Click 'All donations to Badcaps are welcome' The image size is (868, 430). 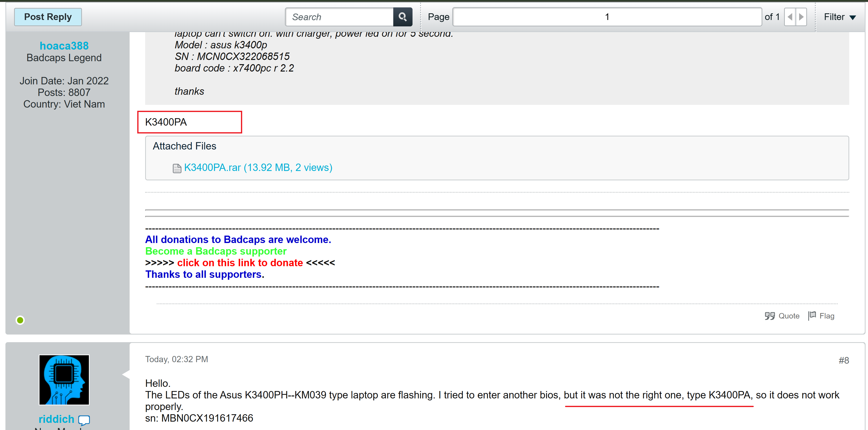click(238, 239)
